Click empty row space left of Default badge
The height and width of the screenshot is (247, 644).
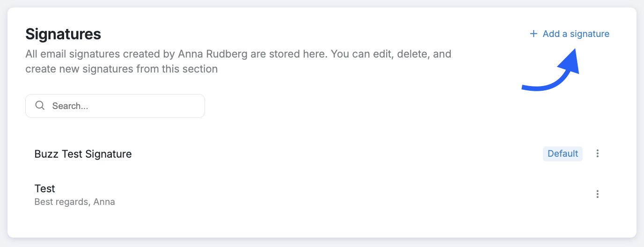point(328,153)
